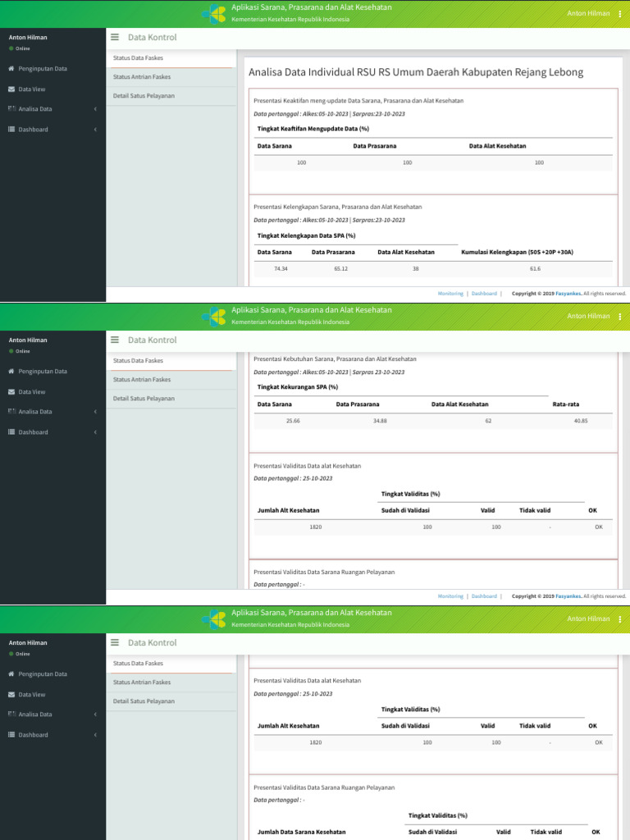Click the chart icon beside Analisa Data, bottom sidebar
The image size is (630, 840).
tap(11, 714)
